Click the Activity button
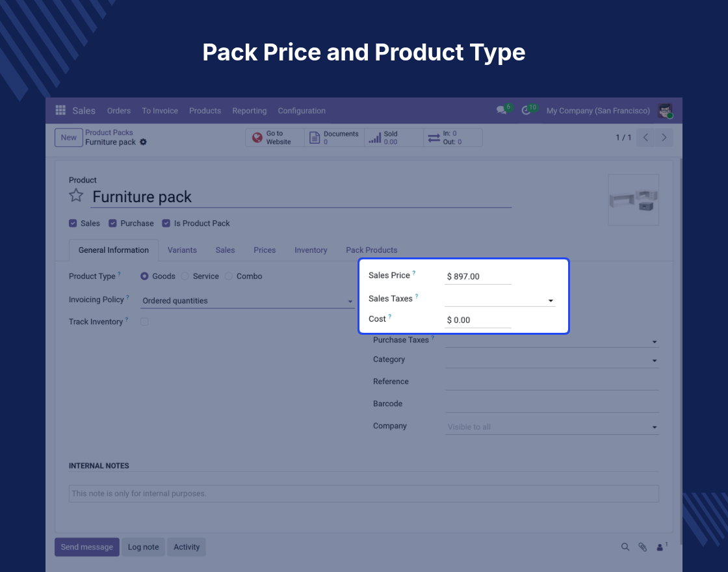728x572 pixels. [x=187, y=547]
